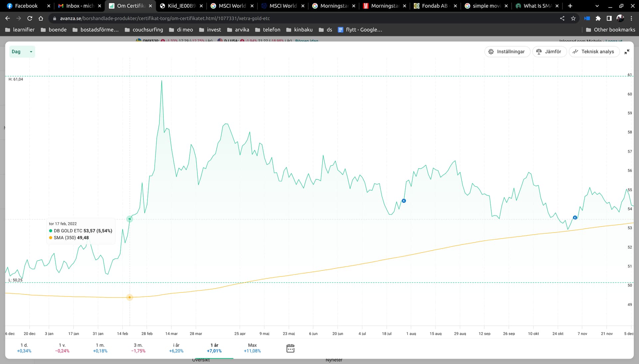Open the tab search chevron
Image resolution: width=639 pixels, height=364 pixels.
[x=597, y=6]
